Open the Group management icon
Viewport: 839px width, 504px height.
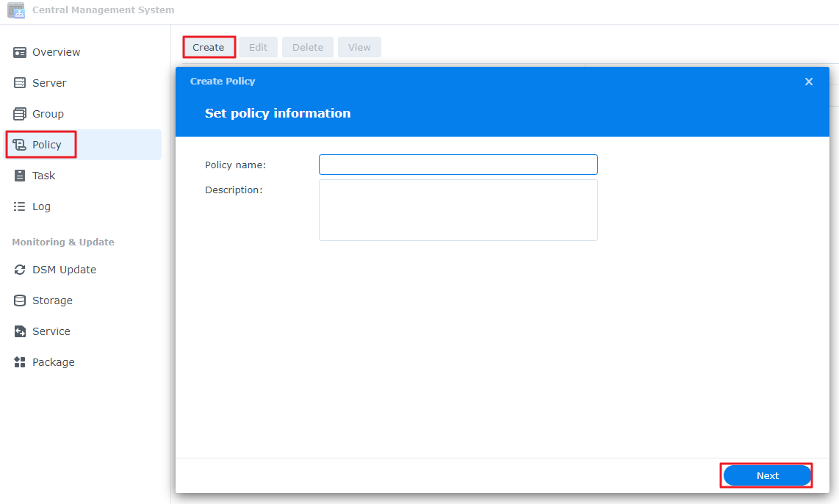click(x=19, y=114)
